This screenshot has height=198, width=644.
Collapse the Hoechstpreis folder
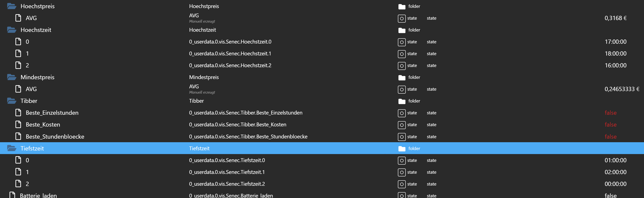12,6
